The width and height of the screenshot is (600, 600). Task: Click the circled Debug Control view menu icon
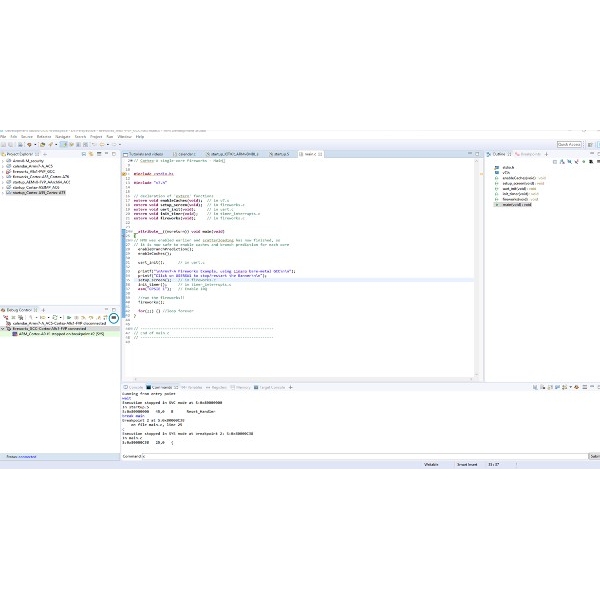[114, 317]
